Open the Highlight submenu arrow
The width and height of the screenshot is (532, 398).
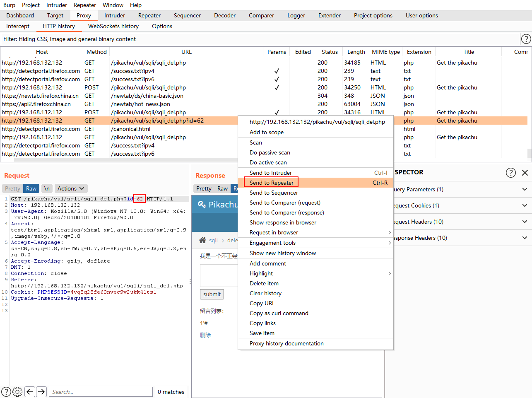[390, 274]
